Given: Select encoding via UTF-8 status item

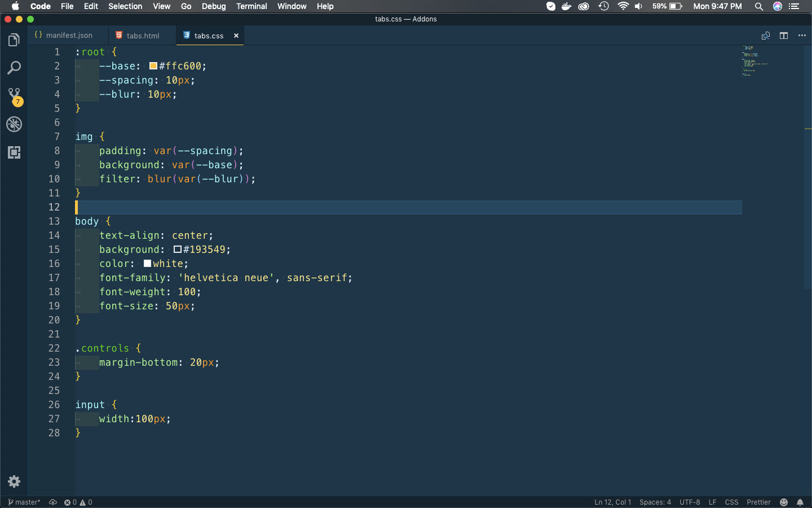Looking at the screenshot, I should click(690, 502).
